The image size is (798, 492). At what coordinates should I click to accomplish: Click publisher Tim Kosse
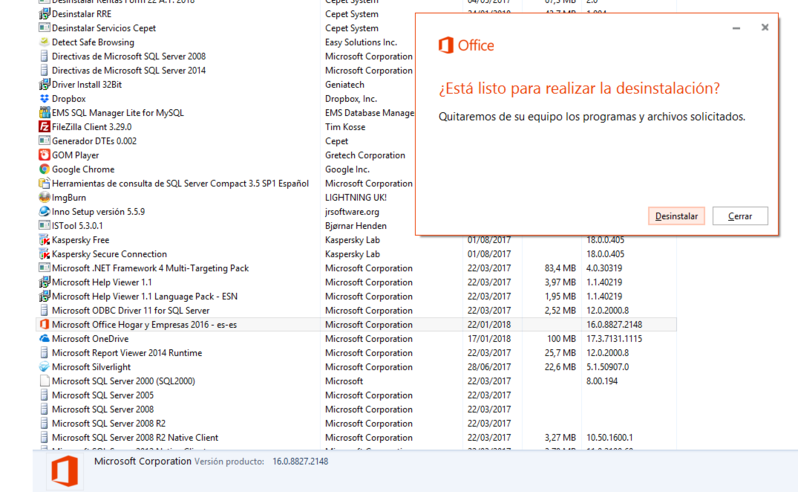345,127
